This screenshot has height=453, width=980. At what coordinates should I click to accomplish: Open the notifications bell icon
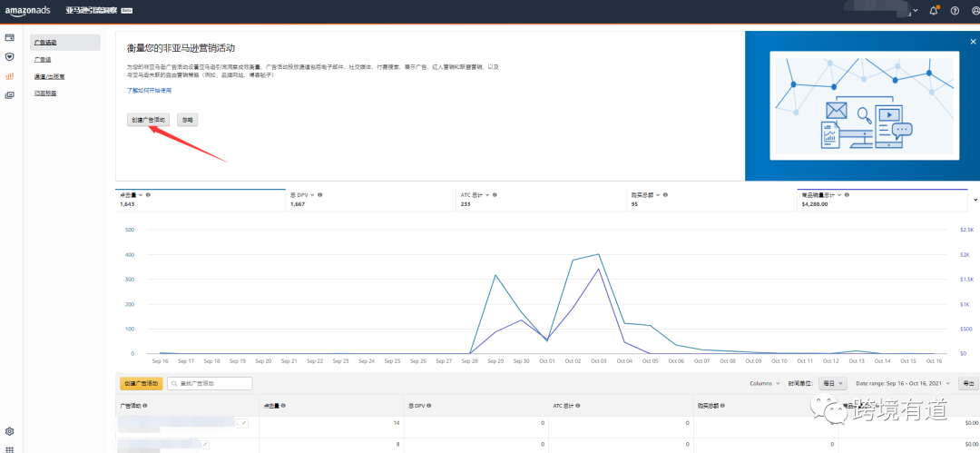934,11
